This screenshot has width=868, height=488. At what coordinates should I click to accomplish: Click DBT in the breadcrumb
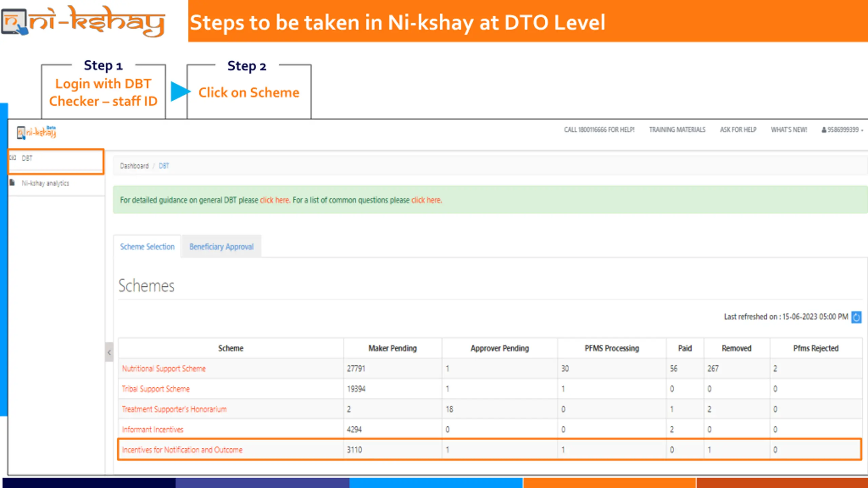coord(164,166)
